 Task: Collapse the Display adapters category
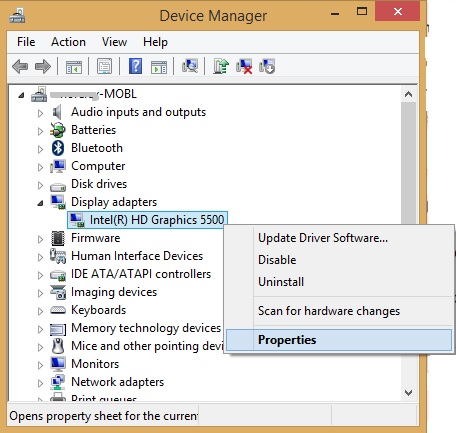(40, 203)
